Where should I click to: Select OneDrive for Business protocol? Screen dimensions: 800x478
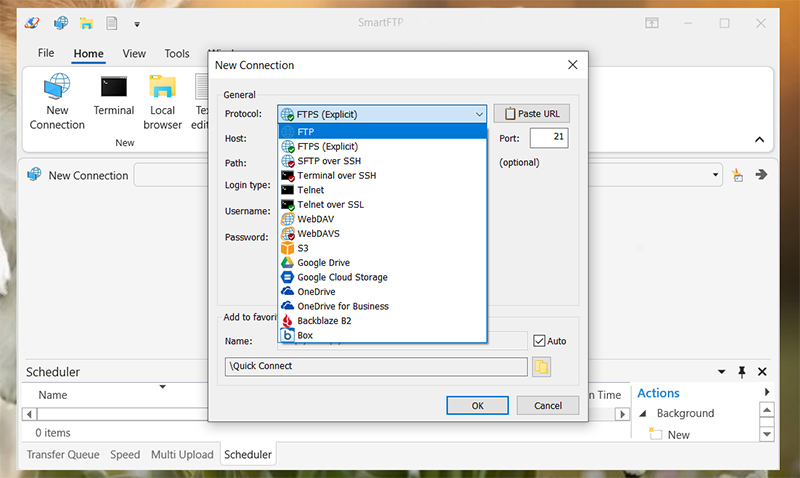[x=383, y=306]
